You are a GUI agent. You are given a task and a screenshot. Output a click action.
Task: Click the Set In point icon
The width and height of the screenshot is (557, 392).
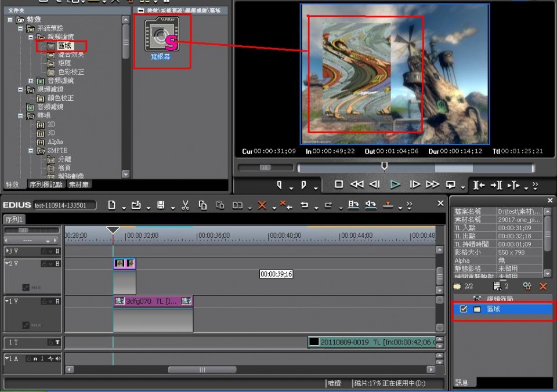click(279, 184)
